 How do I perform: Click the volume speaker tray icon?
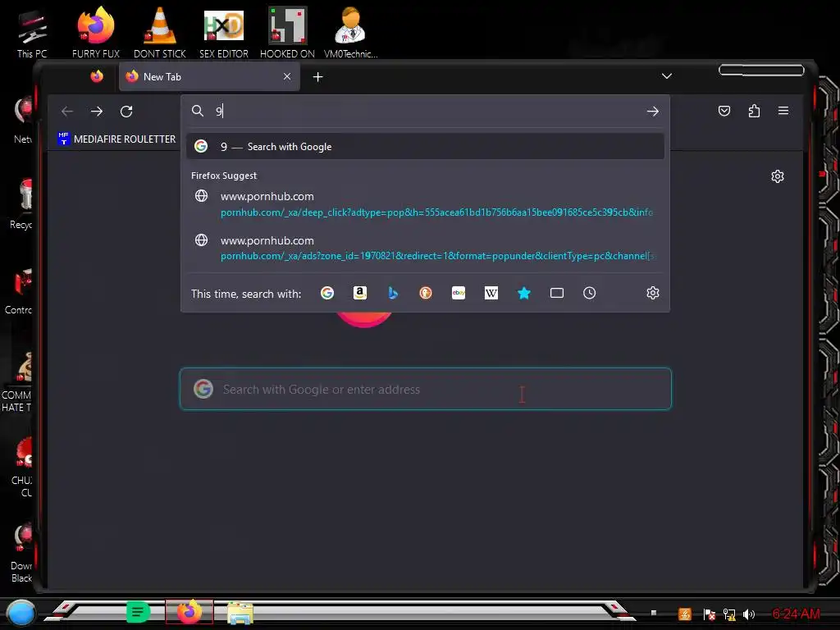point(749,614)
